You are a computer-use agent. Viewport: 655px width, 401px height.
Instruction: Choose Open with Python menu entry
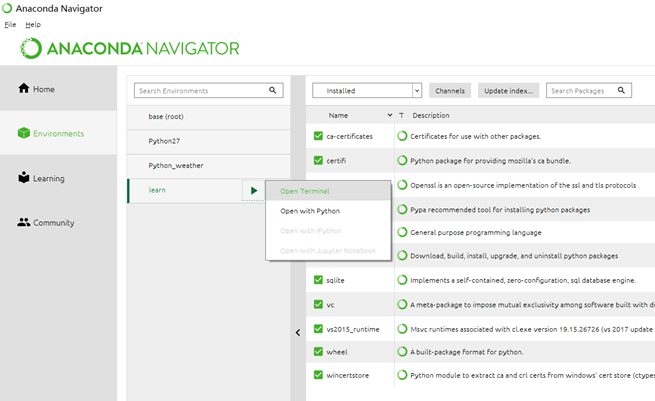coord(328,211)
